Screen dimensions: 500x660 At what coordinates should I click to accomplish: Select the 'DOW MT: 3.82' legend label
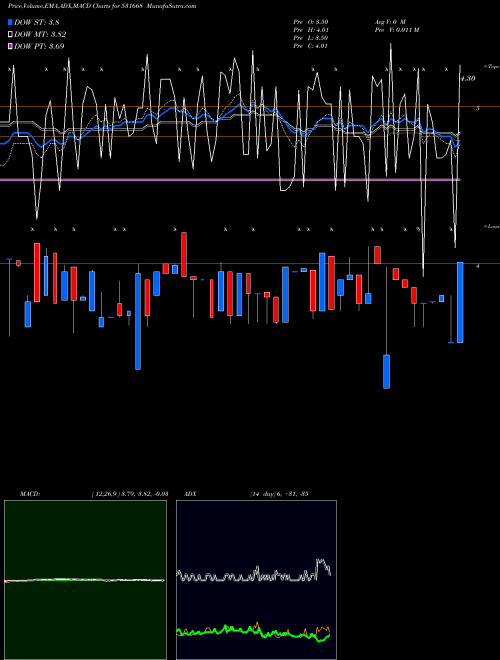40,34
